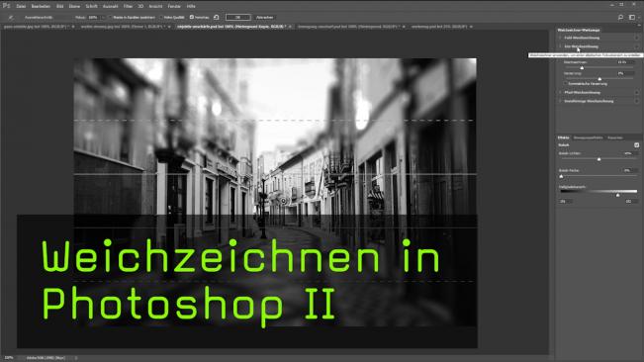Toggle the Hohe Qualität checkbox

pos(162,17)
